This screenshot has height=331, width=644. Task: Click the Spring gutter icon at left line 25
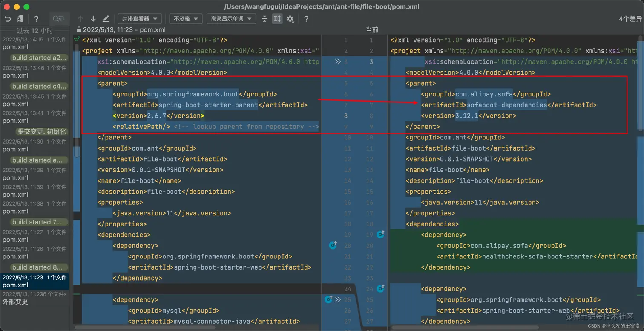tap(328, 299)
